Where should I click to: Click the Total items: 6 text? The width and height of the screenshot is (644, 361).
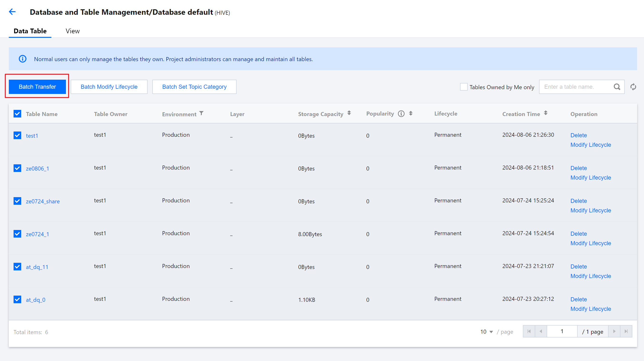[x=31, y=332]
